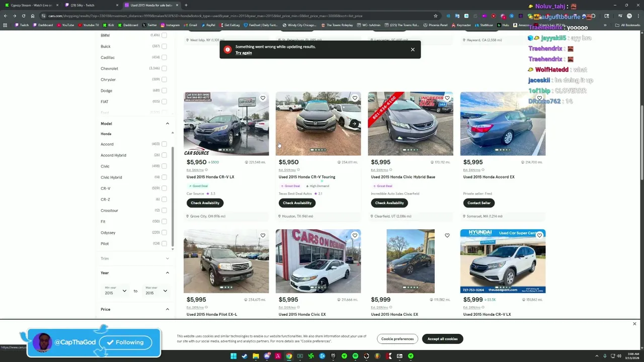Check Availability for the CR-V Touring

click(x=297, y=203)
